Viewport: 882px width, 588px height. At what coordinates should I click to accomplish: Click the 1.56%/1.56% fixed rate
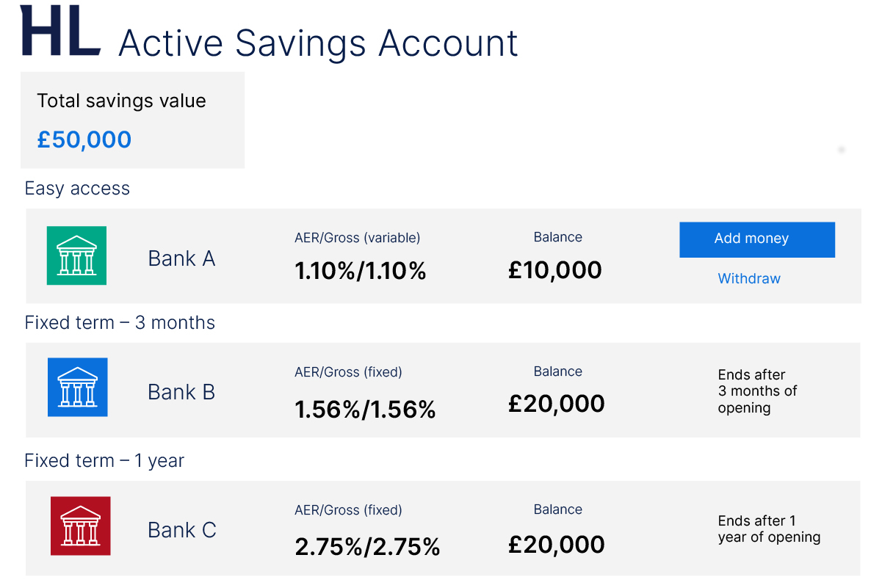(365, 410)
